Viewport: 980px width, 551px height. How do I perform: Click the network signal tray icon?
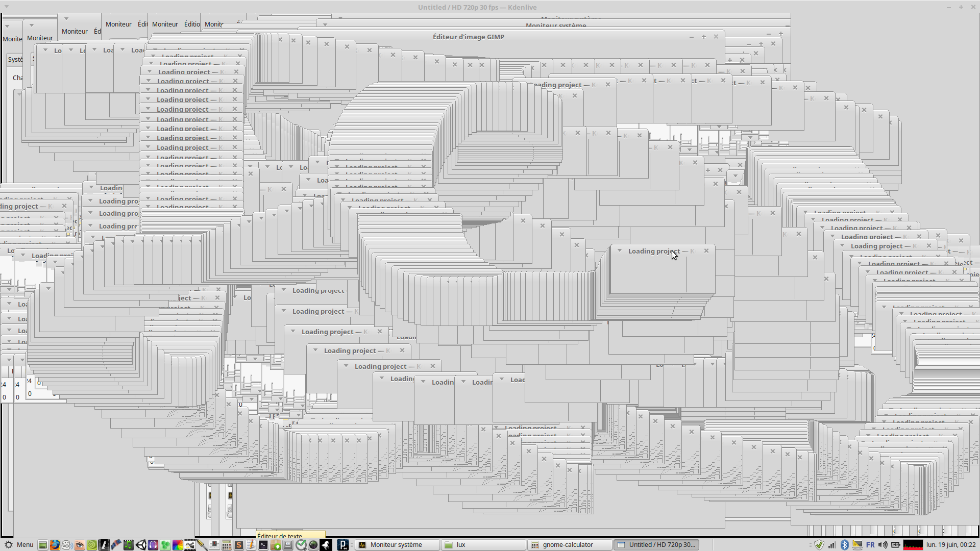(832, 545)
